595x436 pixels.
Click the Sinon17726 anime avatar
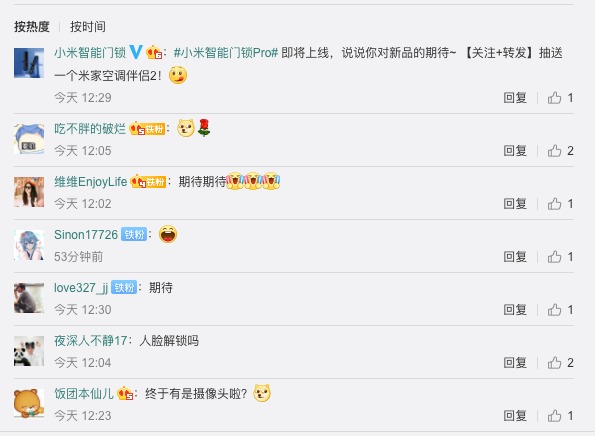(x=29, y=245)
